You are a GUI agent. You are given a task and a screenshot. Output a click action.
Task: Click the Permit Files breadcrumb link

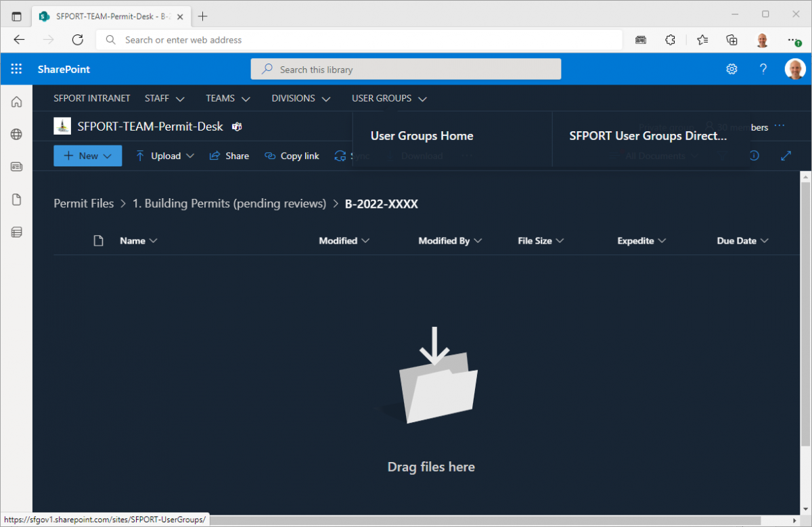point(83,203)
